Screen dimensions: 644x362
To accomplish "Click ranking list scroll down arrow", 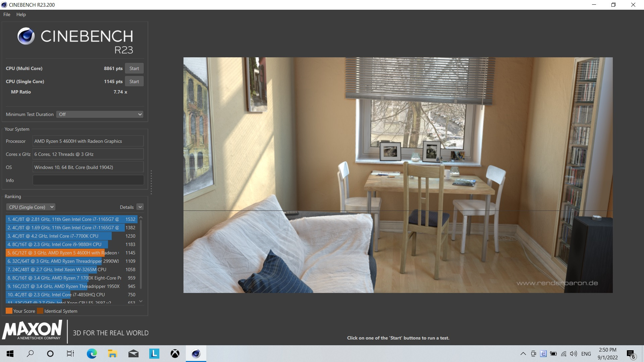I will pyautogui.click(x=141, y=301).
